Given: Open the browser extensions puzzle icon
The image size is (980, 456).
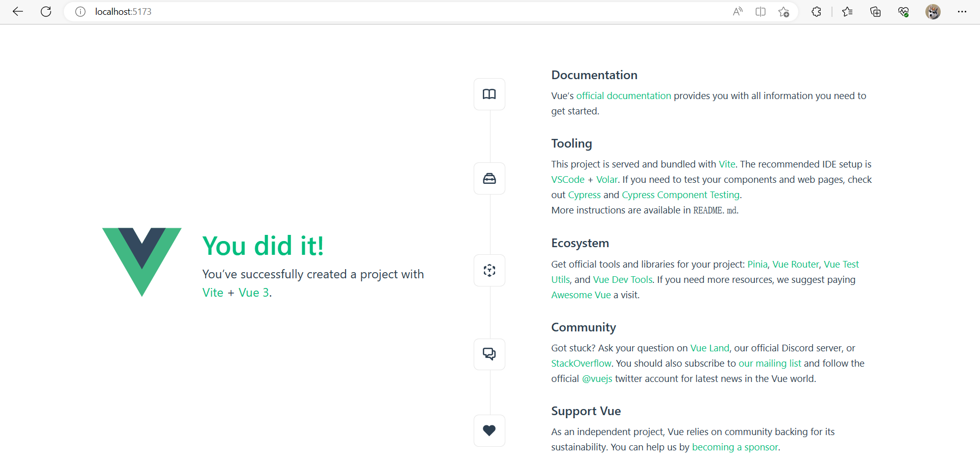Looking at the screenshot, I should coord(816,12).
